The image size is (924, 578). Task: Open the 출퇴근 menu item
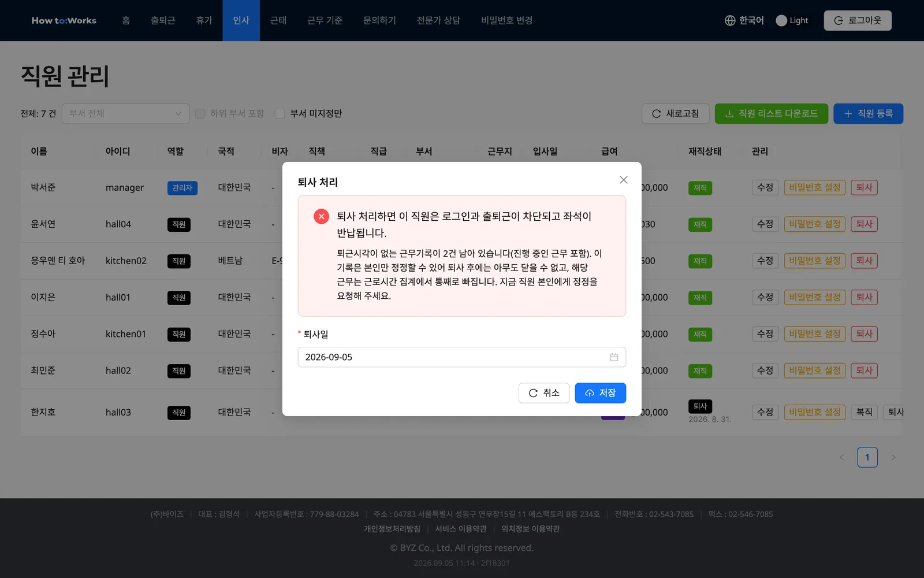163,20
